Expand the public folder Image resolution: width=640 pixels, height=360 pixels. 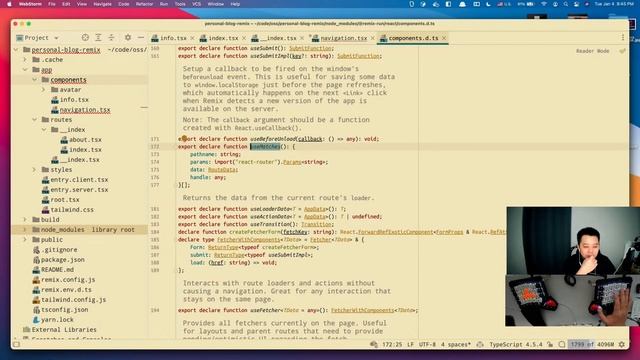pyautogui.click(x=25, y=240)
